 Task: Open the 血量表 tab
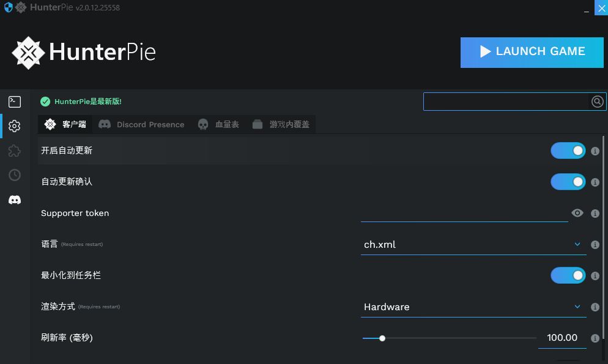[218, 124]
